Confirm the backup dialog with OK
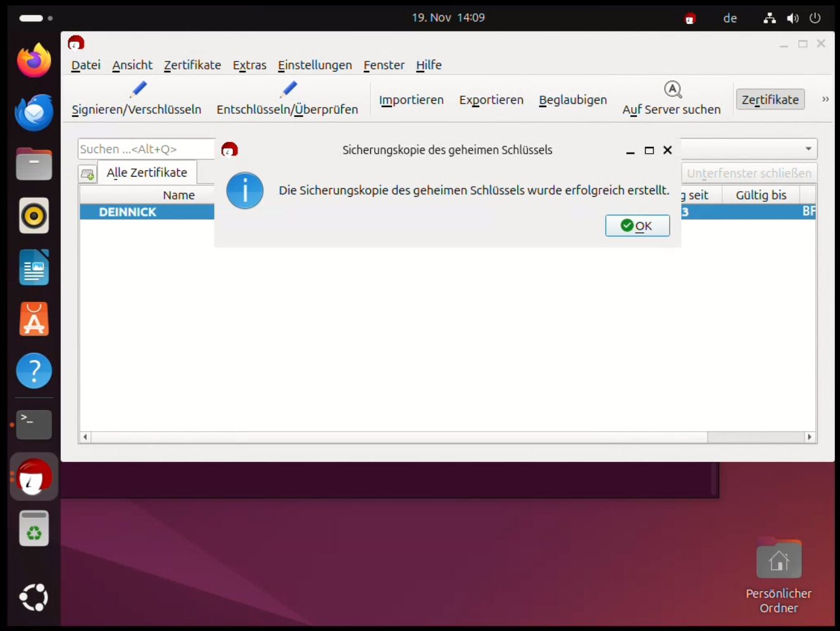Screen dimensions: 840x631 637,225
